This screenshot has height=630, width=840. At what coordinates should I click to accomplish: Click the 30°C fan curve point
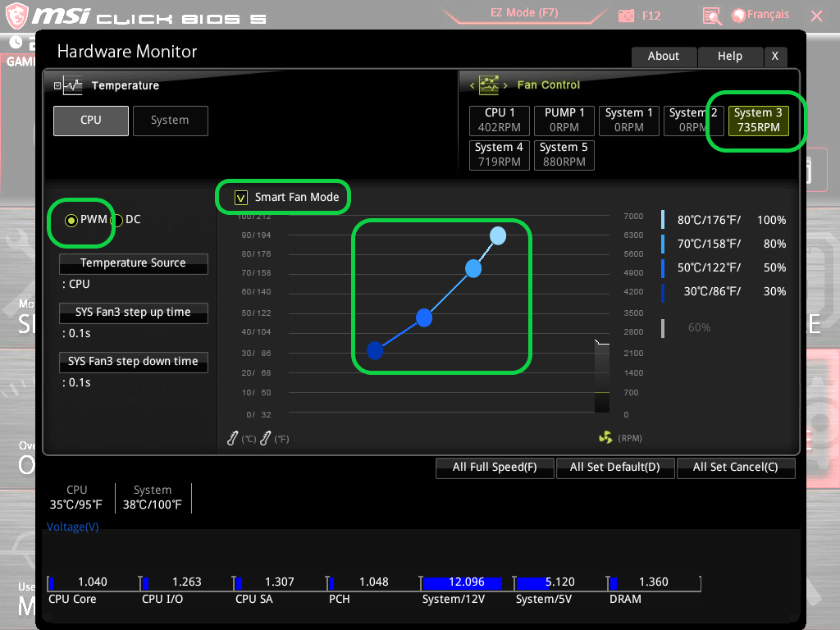pos(374,350)
